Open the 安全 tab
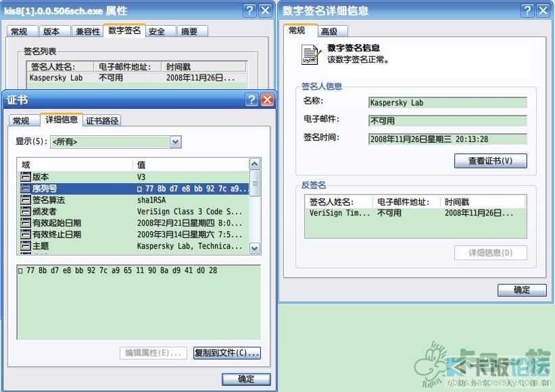The width and height of the screenshot is (555, 392). coord(161,32)
